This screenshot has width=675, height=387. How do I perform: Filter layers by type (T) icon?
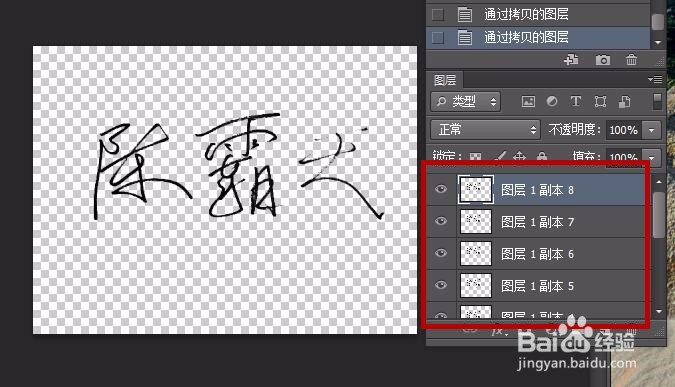tap(576, 102)
